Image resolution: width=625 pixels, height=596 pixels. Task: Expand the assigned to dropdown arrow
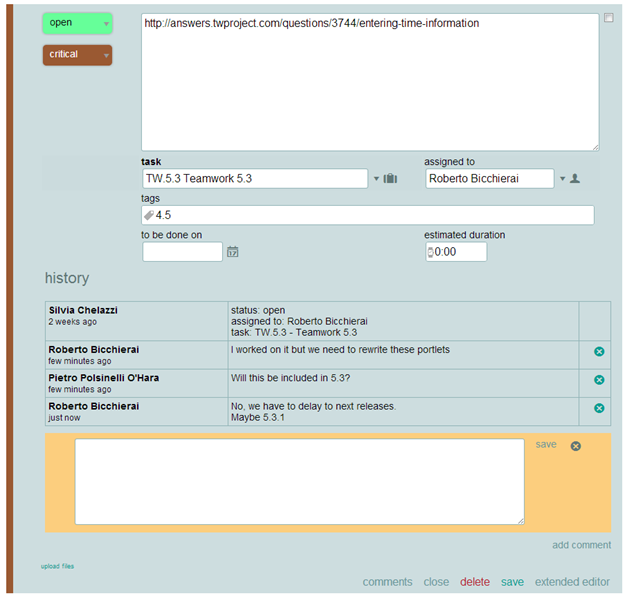(562, 179)
